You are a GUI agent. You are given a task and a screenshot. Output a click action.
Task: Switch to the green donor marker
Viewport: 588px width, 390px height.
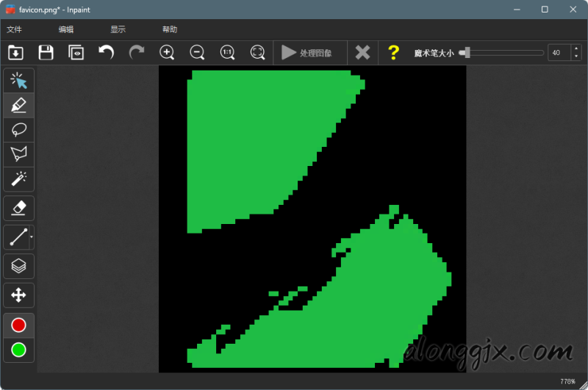point(19,350)
